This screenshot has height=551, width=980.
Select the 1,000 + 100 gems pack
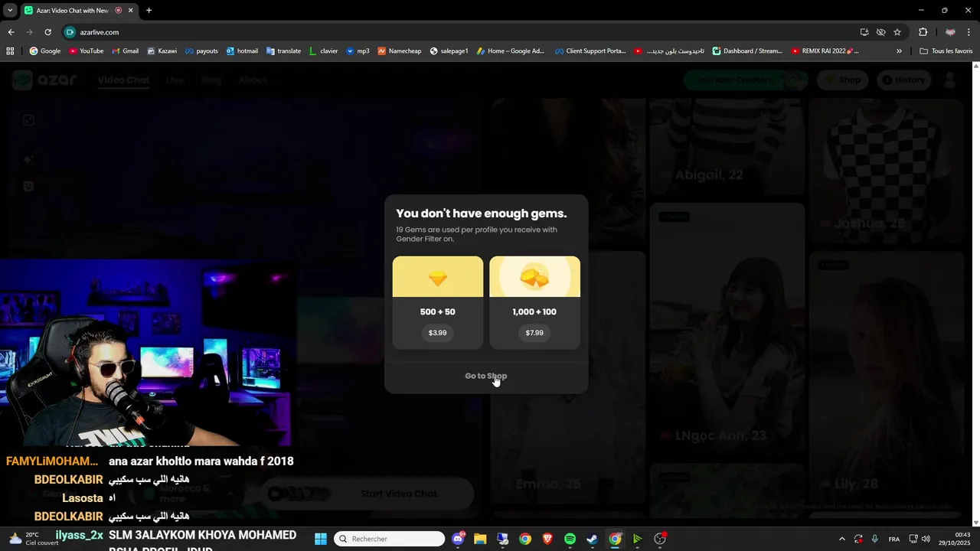tap(534, 302)
